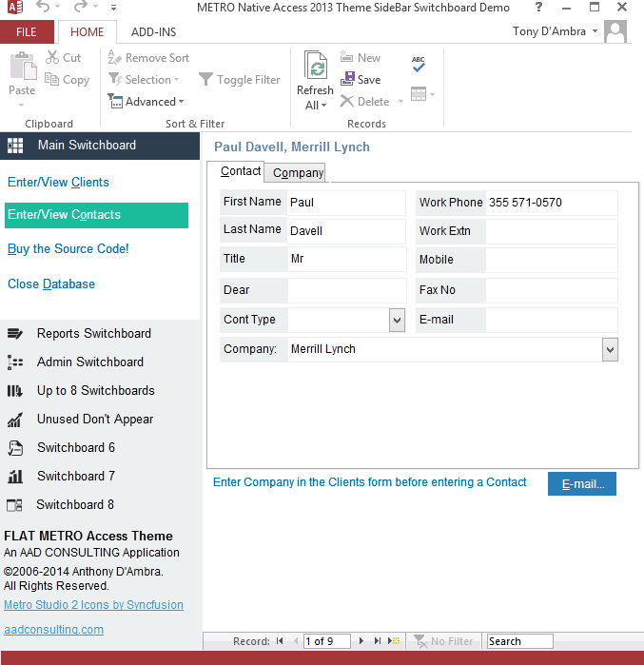The width and height of the screenshot is (644, 665).
Task: Go to previous record
Action: tap(296, 641)
